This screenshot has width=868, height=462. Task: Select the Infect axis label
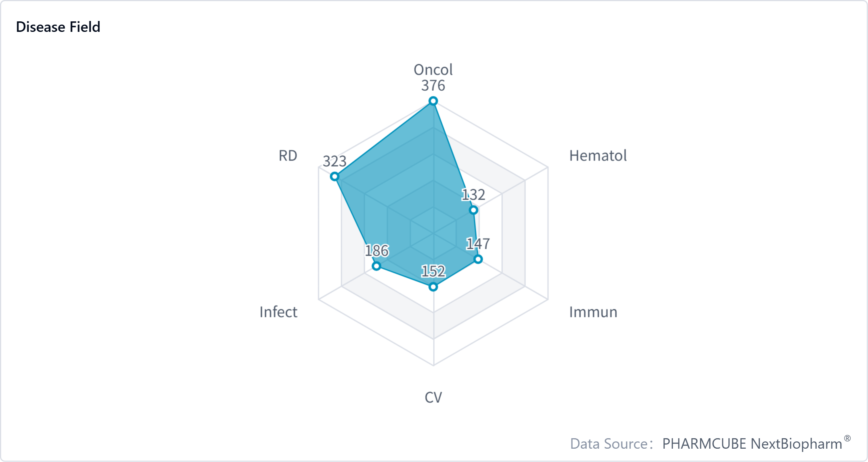[278, 312]
